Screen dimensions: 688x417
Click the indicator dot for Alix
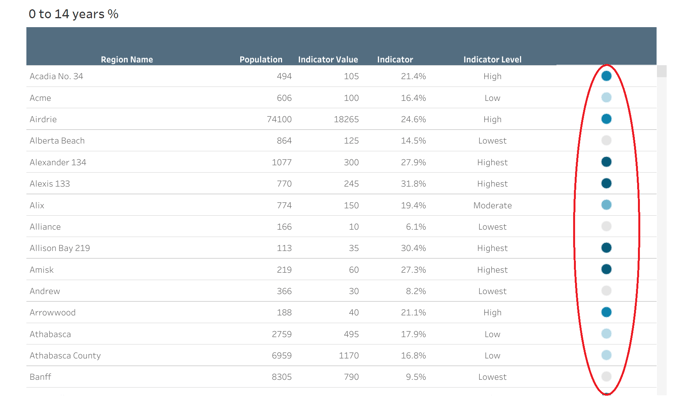click(606, 205)
